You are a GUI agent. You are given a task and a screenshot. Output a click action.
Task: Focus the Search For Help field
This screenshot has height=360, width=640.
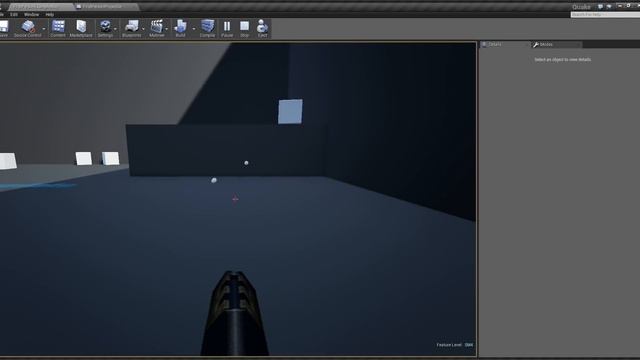point(605,14)
